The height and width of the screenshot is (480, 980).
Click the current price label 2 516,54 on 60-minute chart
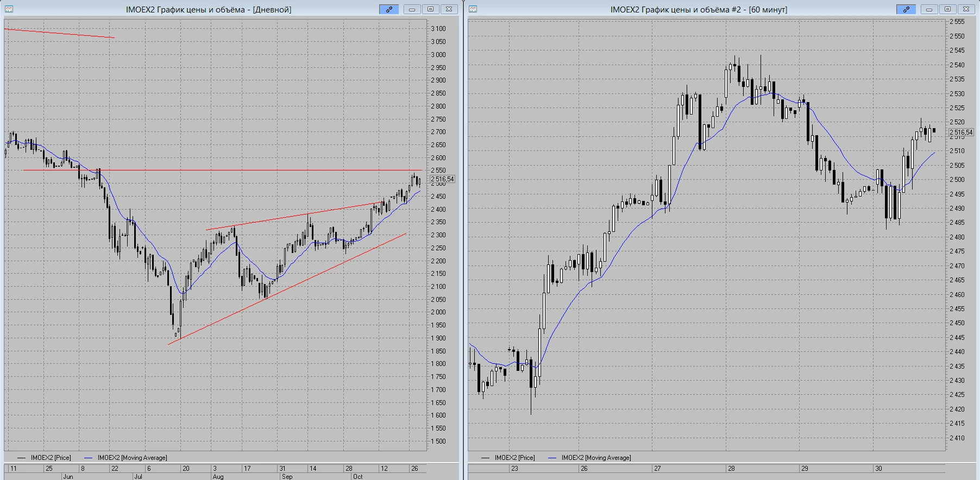tap(961, 132)
